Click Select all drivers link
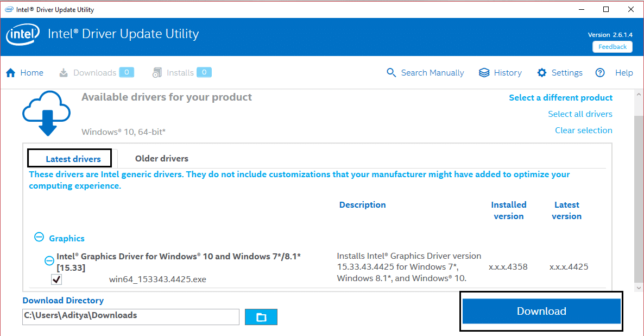 coord(579,114)
